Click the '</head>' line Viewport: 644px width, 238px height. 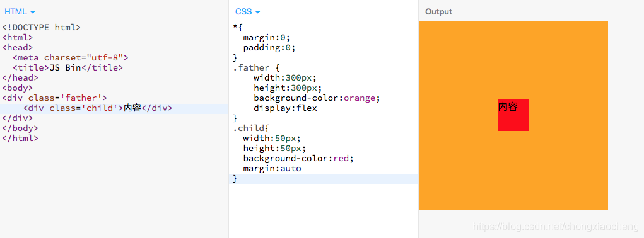coord(20,78)
